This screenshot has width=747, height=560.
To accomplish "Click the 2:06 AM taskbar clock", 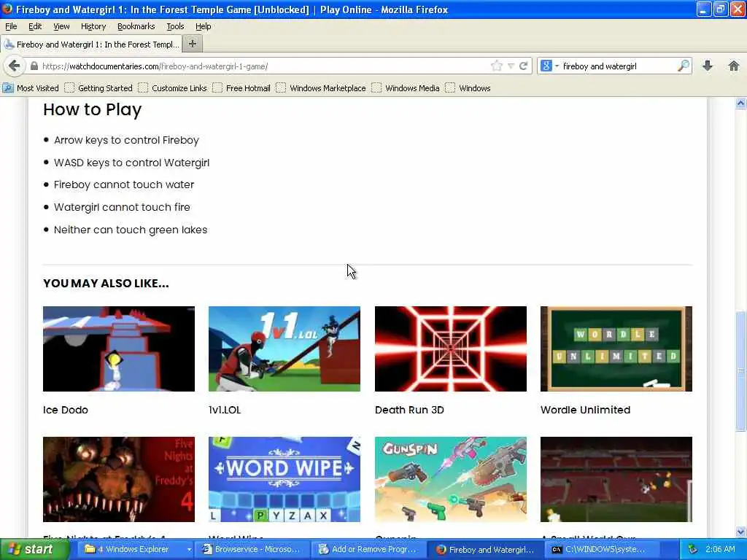I will click(x=720, y=550).
